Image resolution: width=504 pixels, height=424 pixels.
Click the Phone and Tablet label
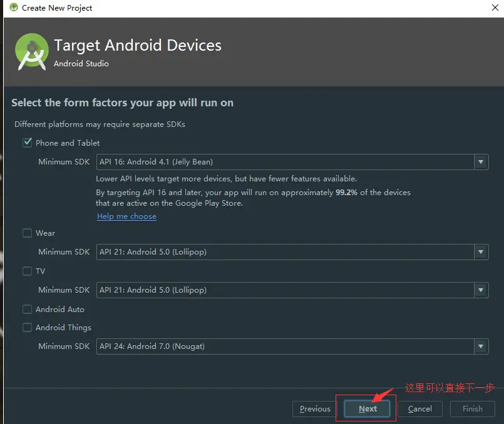(68, 143)
